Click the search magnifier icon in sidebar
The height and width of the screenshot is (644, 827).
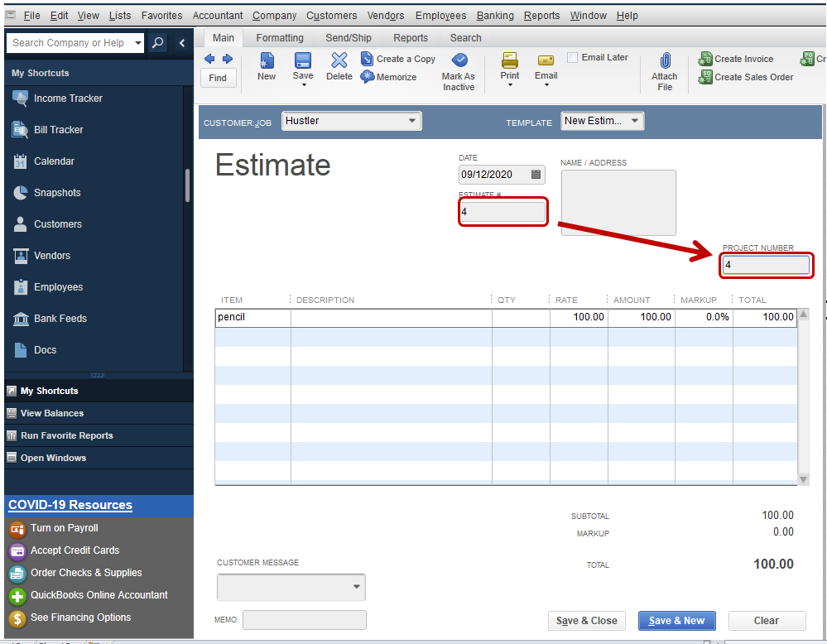[x=157, y=43]
